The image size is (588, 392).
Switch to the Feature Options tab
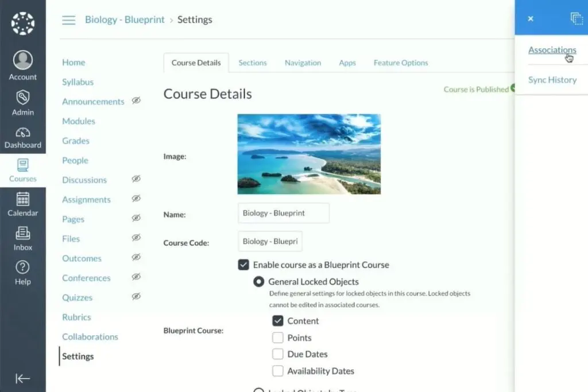(401, 63)
